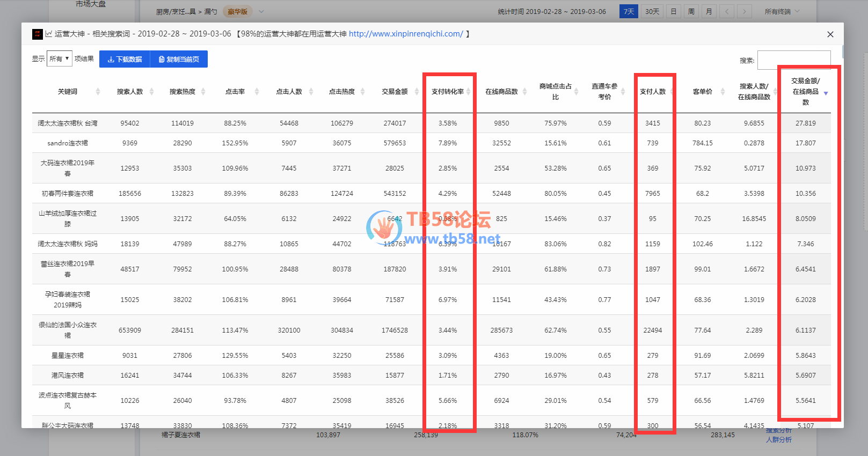
Task: Sort by 客单价 column sort icon
Action: point(723,92)
